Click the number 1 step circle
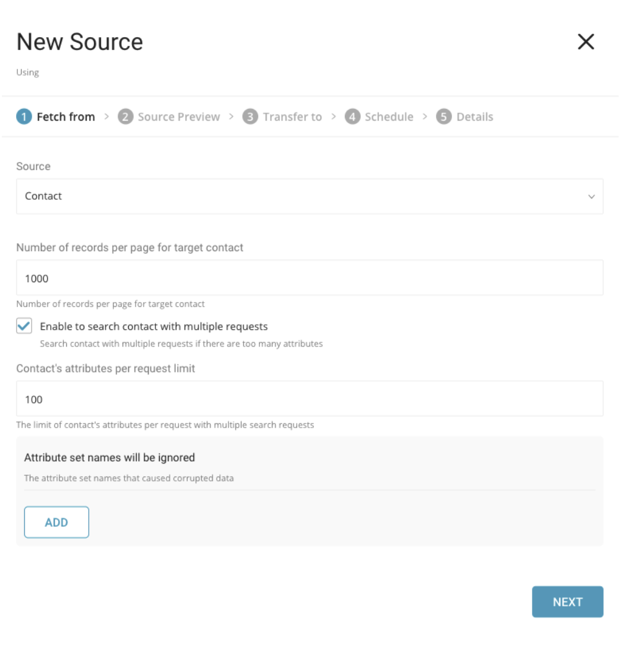This screenshot has width=644, height=651. point(24,117)
